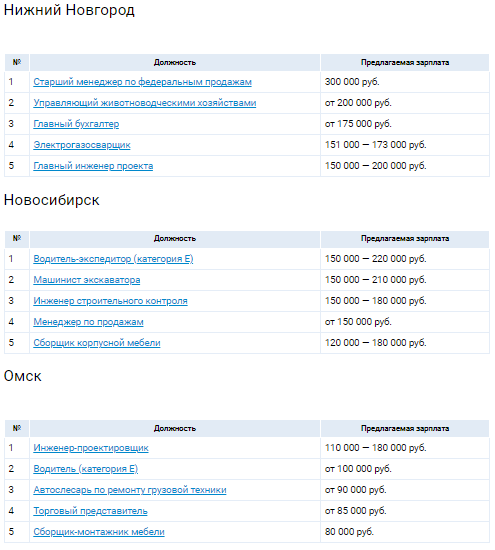Click the 'Главный бухгалтер' link

point(76,124)
